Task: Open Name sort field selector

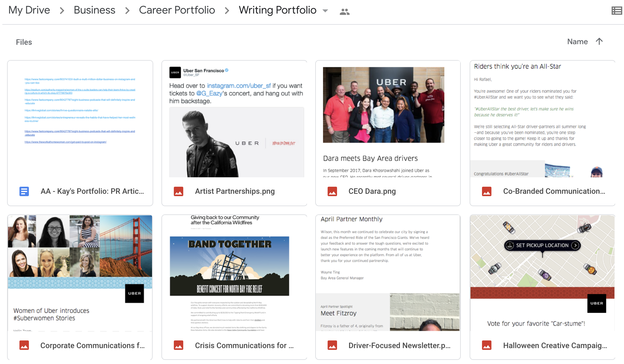Action: [577, 42]
